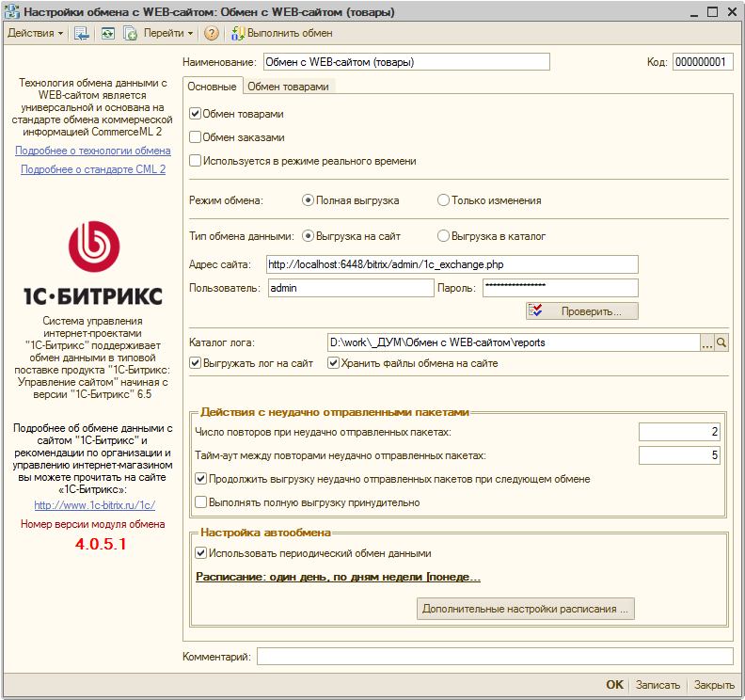Click the 'Проверить...' button
745x700 pixels.
pos(581,311)
